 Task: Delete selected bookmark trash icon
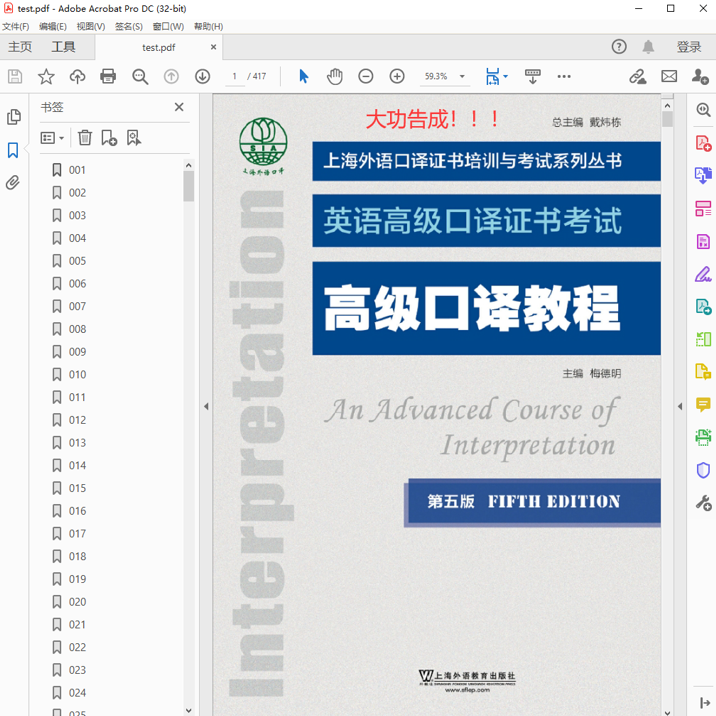[x=84, y=137]
